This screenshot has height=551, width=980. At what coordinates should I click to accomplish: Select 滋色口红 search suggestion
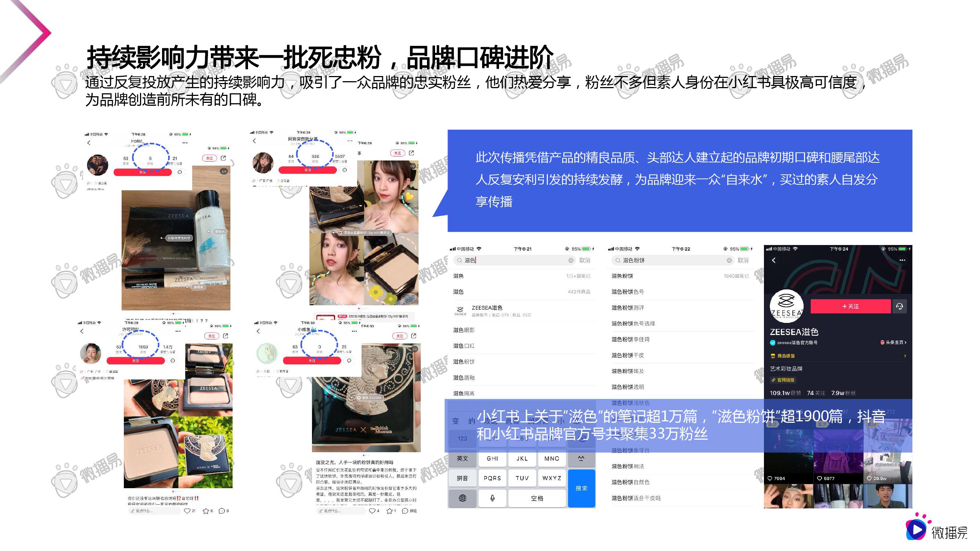click(x=522, y=346)
